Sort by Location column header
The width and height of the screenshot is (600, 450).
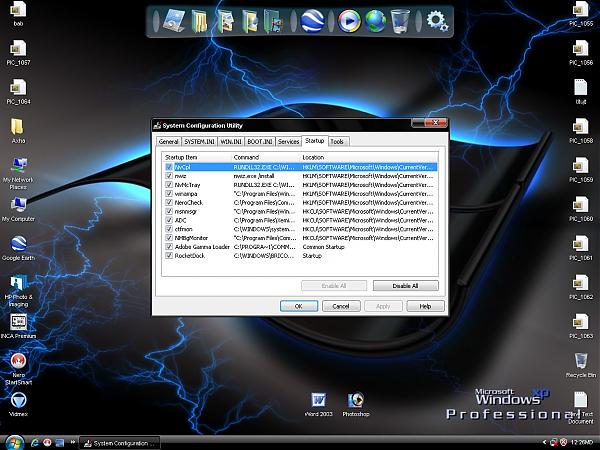tap(368, 157)
